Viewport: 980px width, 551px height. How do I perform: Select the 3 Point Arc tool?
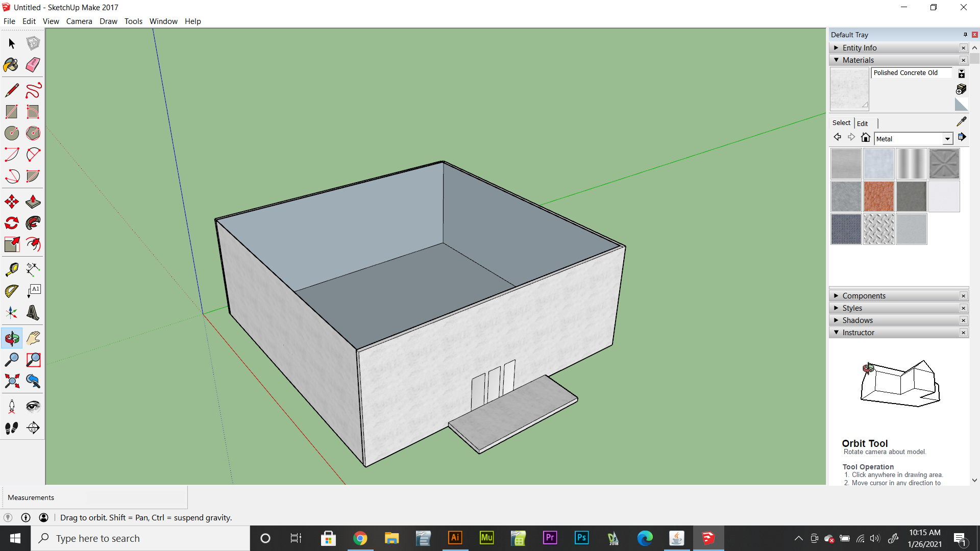pos(12,176)
